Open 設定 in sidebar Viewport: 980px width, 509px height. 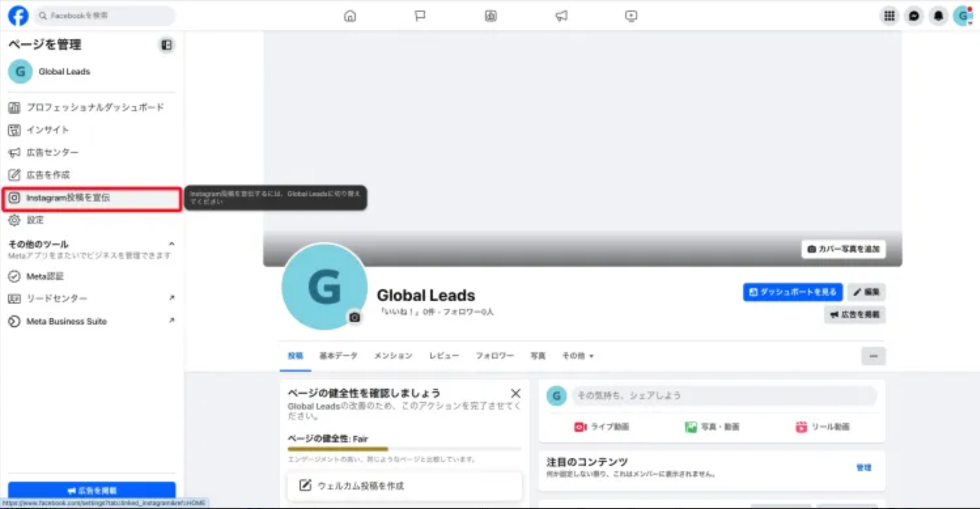(x=91, y=220)
